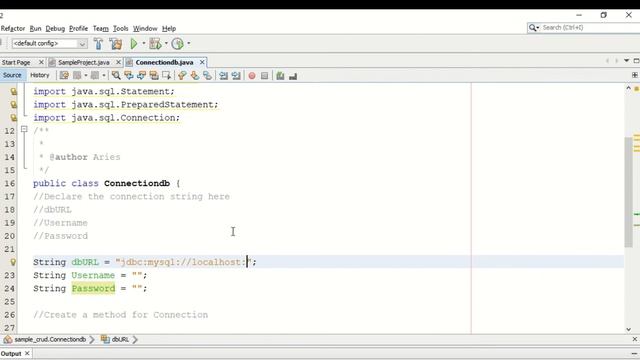Click the Profile Project icon
This screenshot has height=360, width=640.
pos(178,43)
